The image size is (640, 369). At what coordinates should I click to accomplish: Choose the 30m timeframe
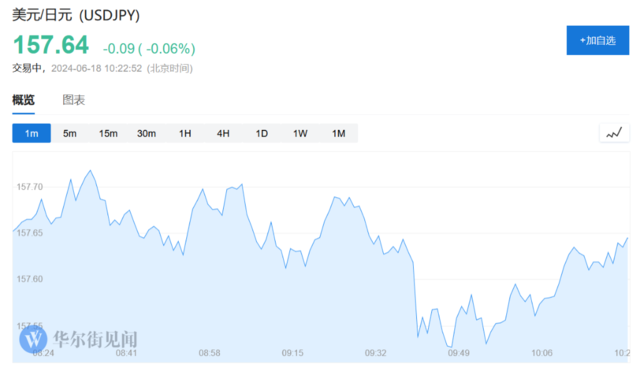(x=147, y=133)
